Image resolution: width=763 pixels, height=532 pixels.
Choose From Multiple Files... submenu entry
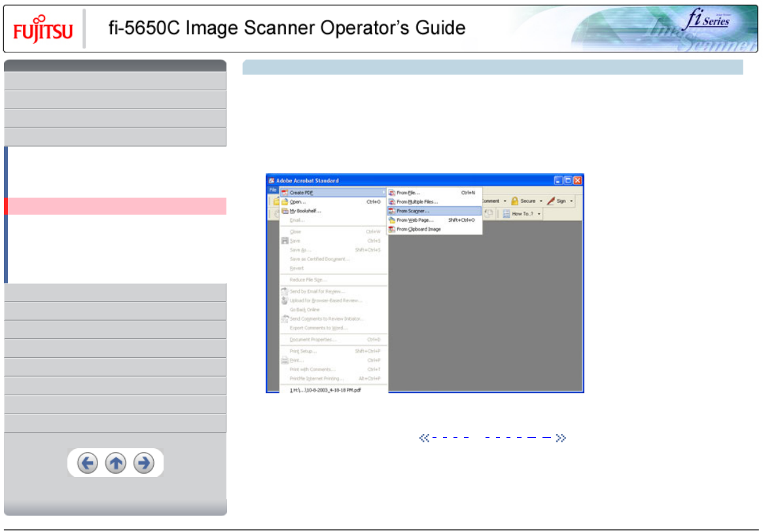coord(434,202)
